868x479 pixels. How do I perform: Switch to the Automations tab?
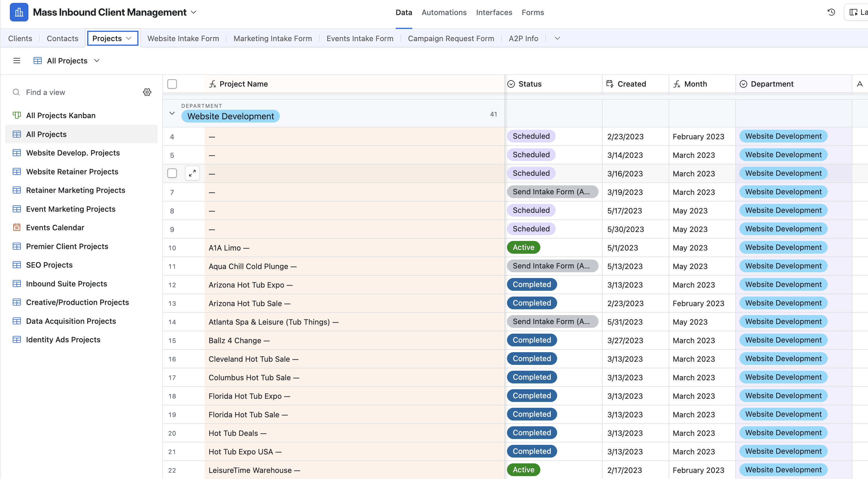point(444,12)
